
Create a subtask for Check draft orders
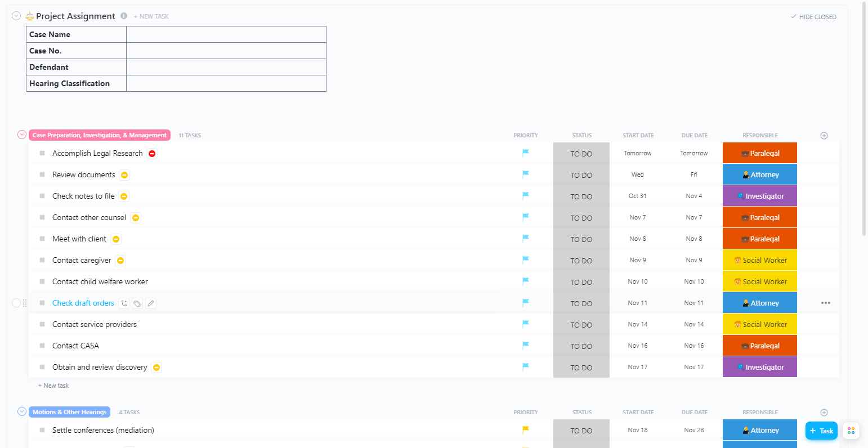pyautogui.click(x=124, y=303)
